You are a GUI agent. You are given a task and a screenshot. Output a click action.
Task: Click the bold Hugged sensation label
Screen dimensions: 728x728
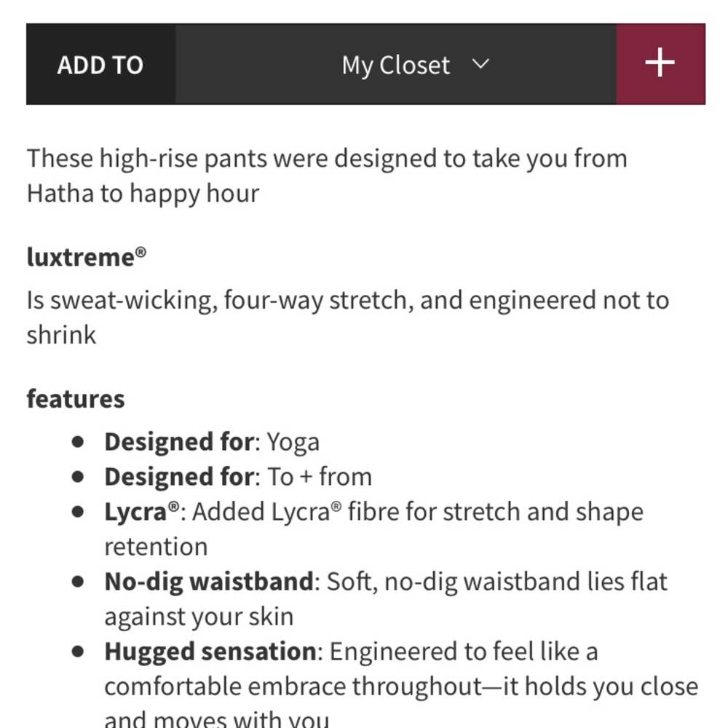pyautogui.click(x=210, y=652)
